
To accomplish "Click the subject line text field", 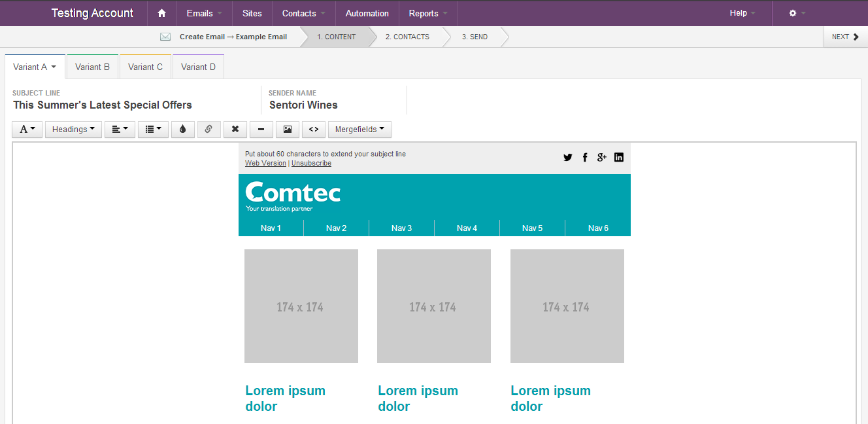I will pos(103,105).
